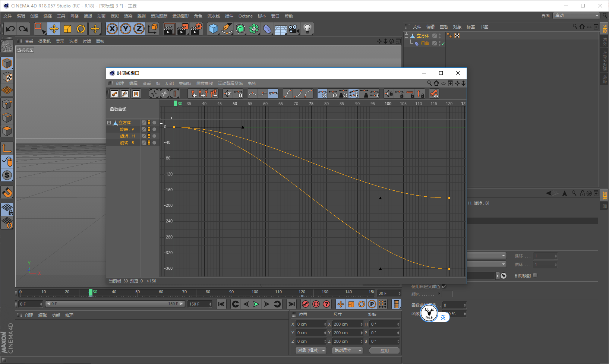Open the spline Pen tool
The image size is (609, 364).
(227, 29)
